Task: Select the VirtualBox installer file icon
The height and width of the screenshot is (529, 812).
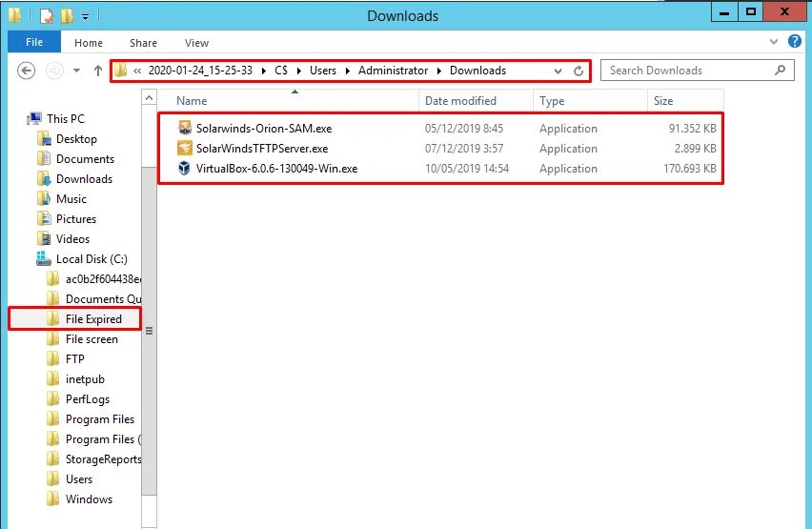Action: (x=184, y=169)
